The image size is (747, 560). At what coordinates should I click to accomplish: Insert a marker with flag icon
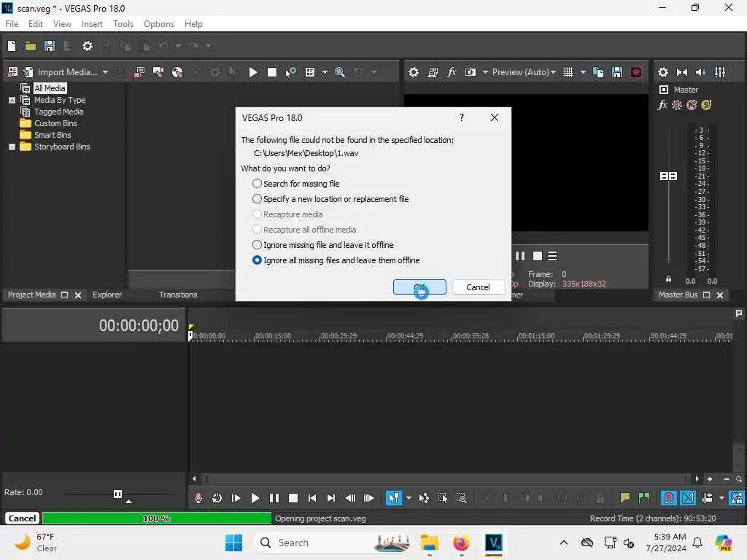point(624,498)
